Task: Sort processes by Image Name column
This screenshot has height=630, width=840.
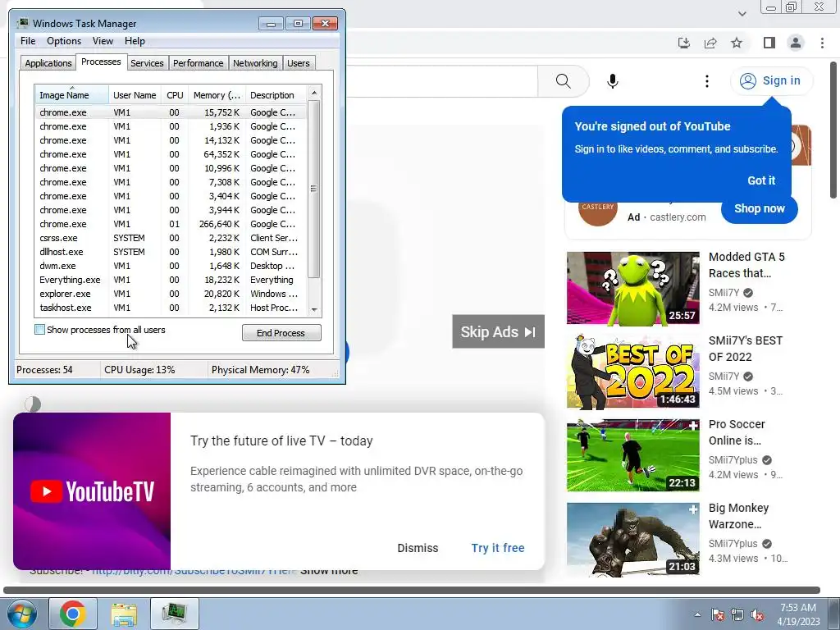Action: (x=71, y=94)
